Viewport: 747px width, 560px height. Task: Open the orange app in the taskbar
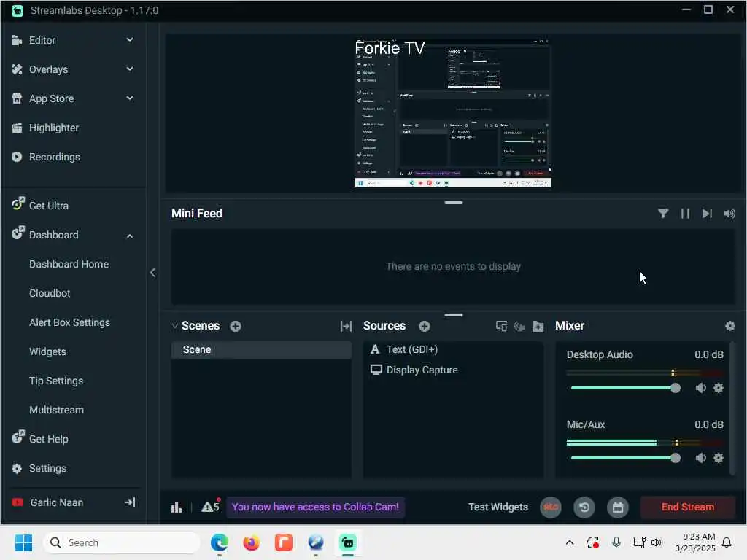284,542
